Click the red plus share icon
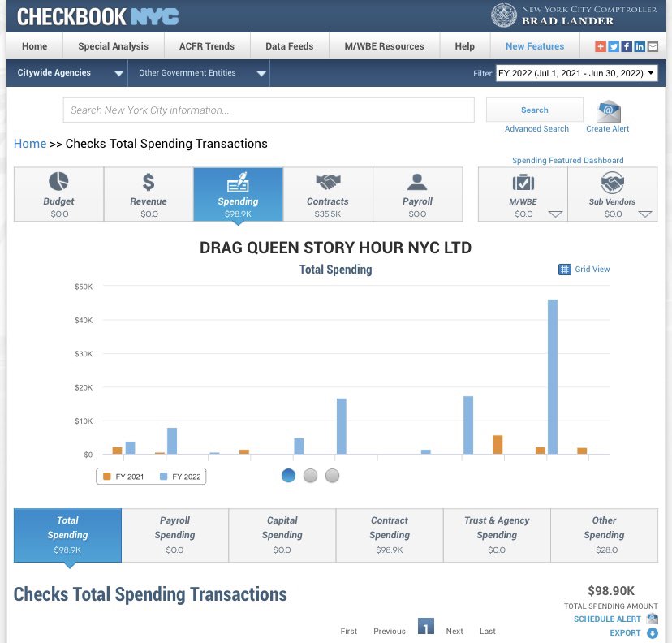Screen dimensions: 672x643 point(601,46)
